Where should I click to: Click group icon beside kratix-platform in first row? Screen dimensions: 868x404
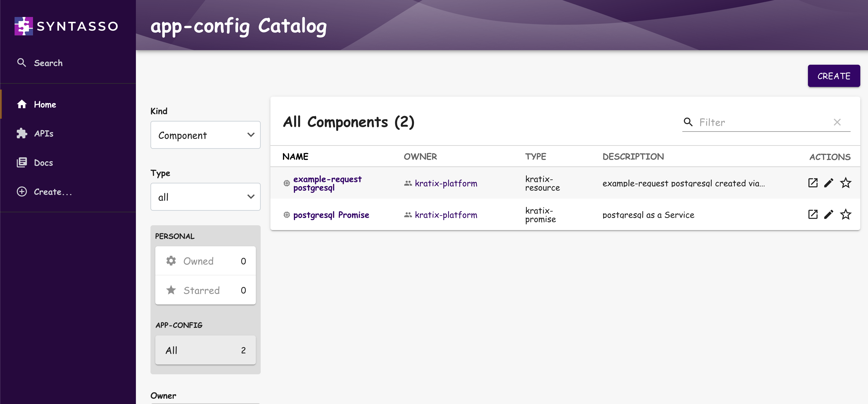[x=408, y=183]
